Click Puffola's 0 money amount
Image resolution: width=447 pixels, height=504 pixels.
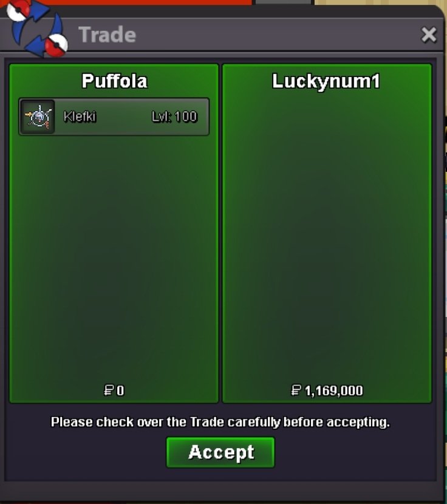[x=120, y=390]
